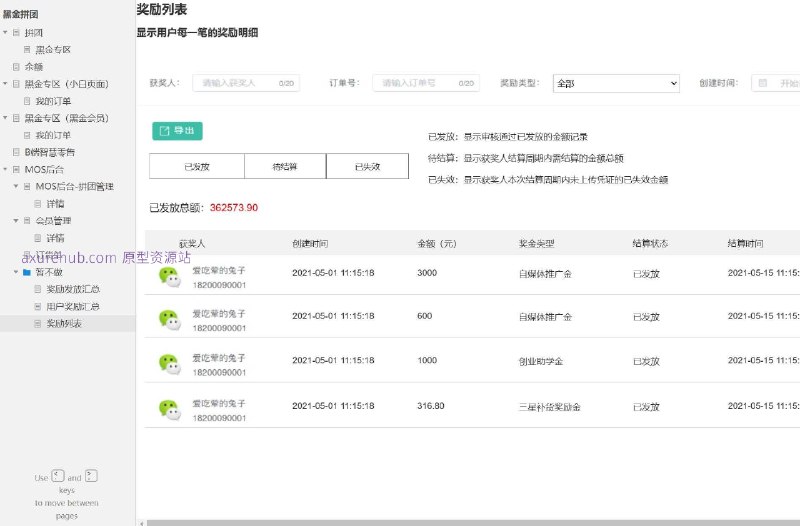Click the 订单号 input field
The image size is (800, 526).
click(426, 83)
